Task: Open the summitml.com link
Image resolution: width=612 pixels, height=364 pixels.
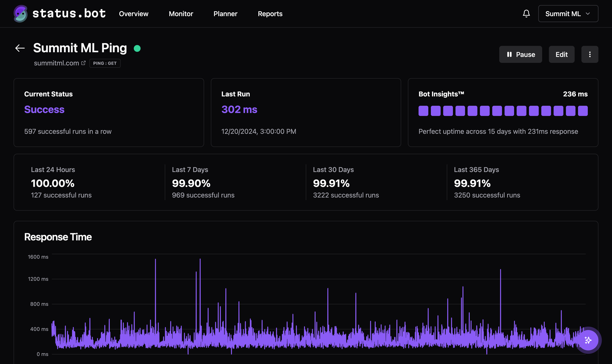Action: [56, 63]
